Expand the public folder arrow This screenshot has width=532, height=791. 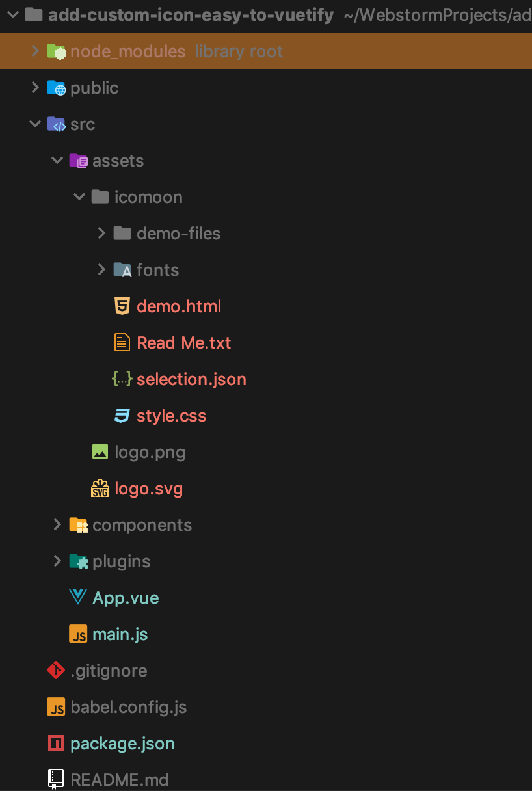(x=35, y=88)
